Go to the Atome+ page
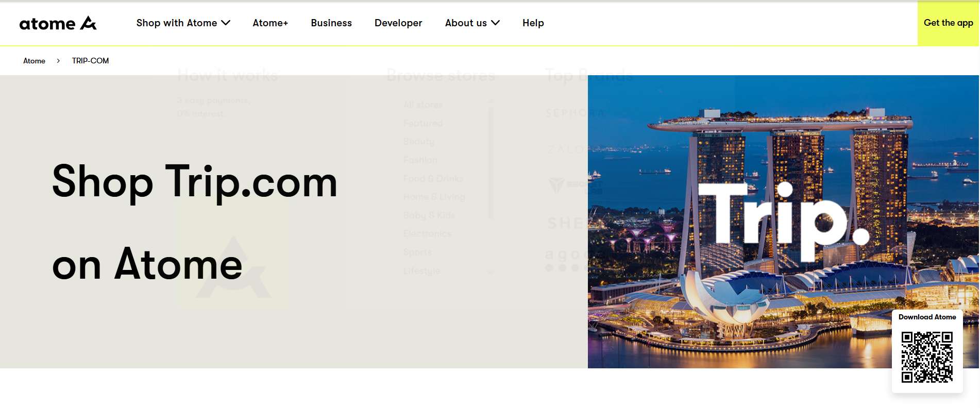The image size is (980, 408). (270, 23)
